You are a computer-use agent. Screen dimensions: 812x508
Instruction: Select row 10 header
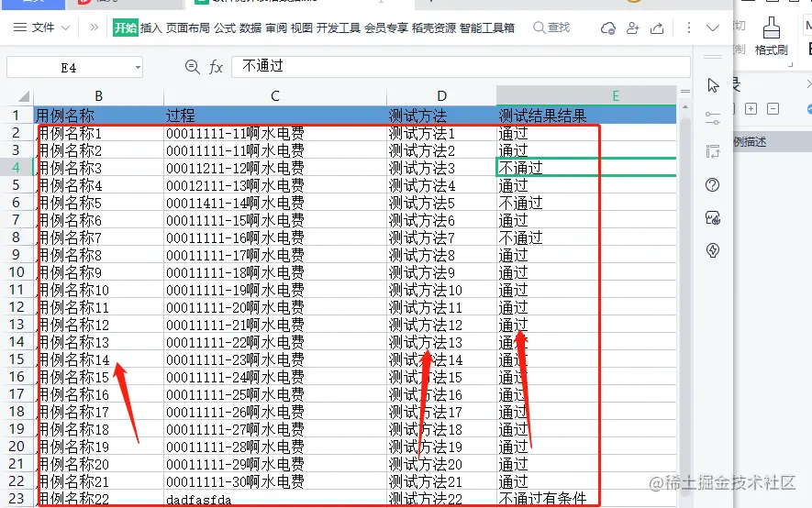[x=16, y=272]
